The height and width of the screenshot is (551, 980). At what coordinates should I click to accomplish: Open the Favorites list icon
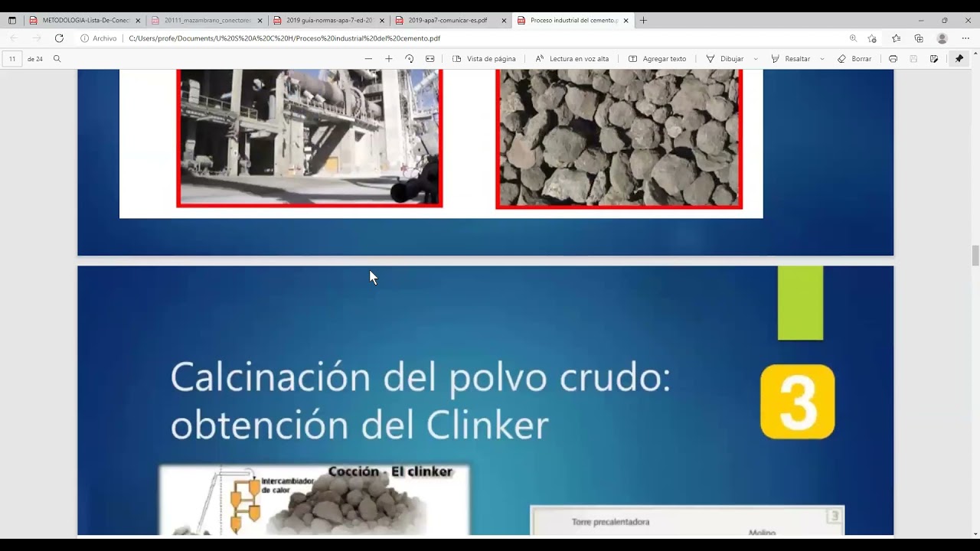[x=896, y=38]
